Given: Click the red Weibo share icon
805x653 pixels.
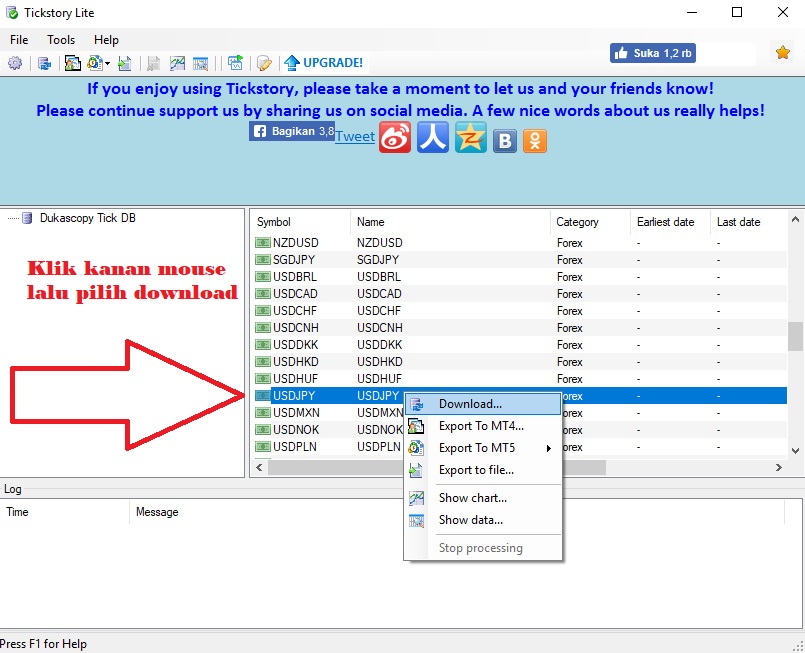Looking at the screenshot, I should pos(395,137).
